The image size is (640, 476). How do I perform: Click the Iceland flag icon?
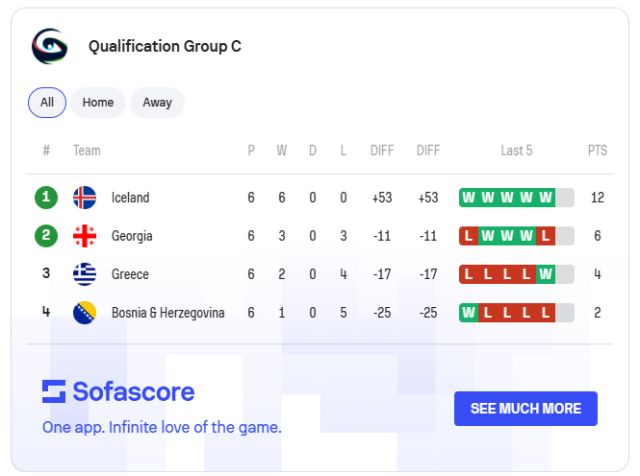tap(85, 198)
